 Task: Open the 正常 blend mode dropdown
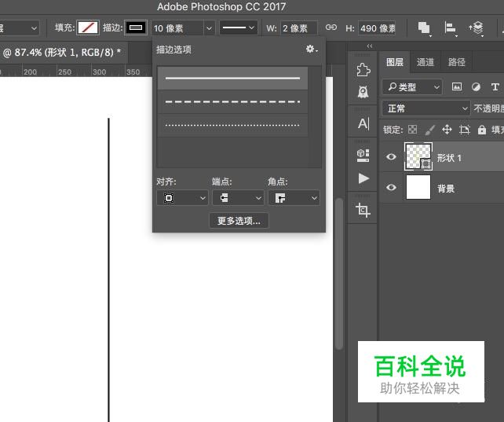pos(426,108)
